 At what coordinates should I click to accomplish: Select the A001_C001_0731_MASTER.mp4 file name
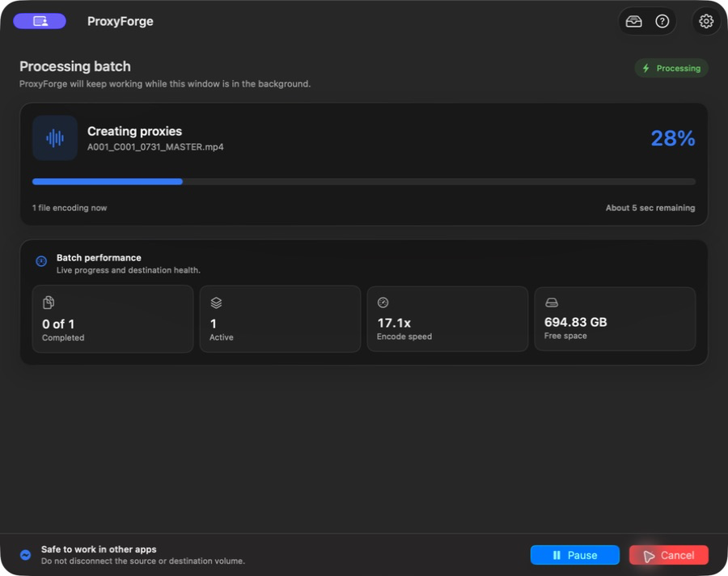[155, 147]
